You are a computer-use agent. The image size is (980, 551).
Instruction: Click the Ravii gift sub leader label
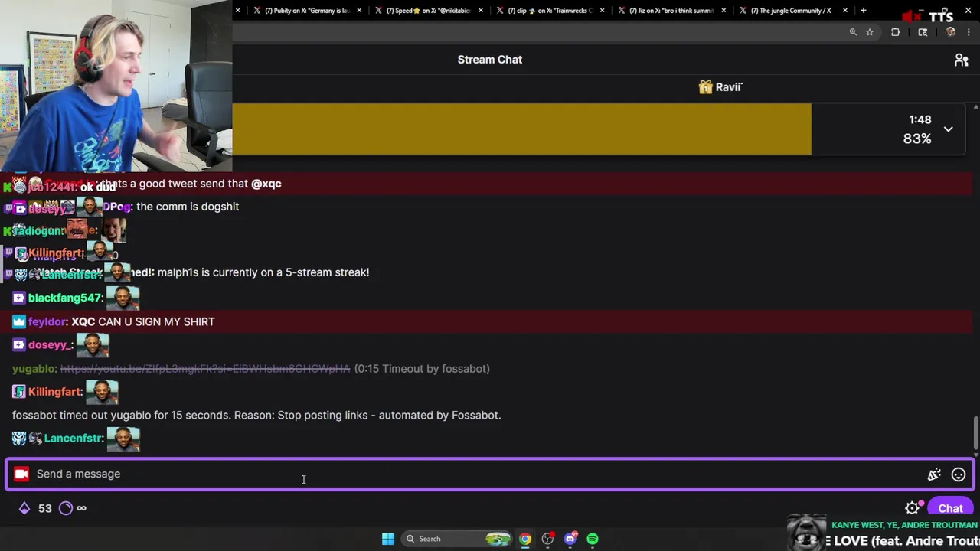(728, 87)
